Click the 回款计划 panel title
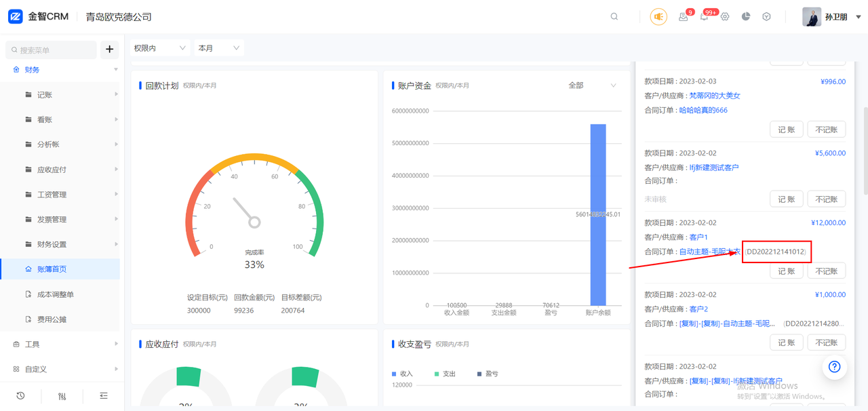868x411 pixels. coord(162,85)
